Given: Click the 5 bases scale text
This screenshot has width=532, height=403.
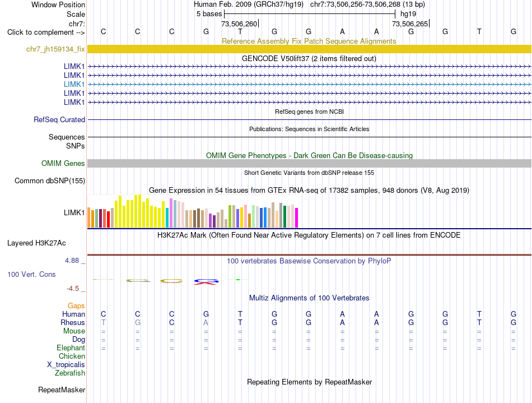Looking at the screenshot, I should (209, 14).
